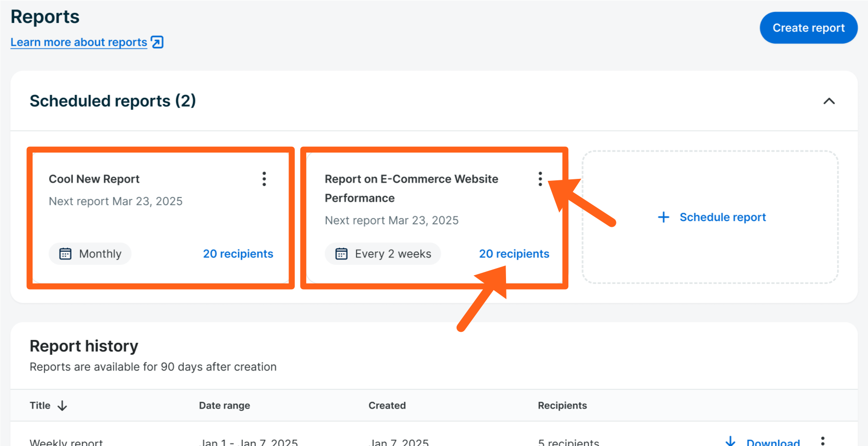
Task: Open the Cool New Report options menu
Action: (x=264, y=179)
